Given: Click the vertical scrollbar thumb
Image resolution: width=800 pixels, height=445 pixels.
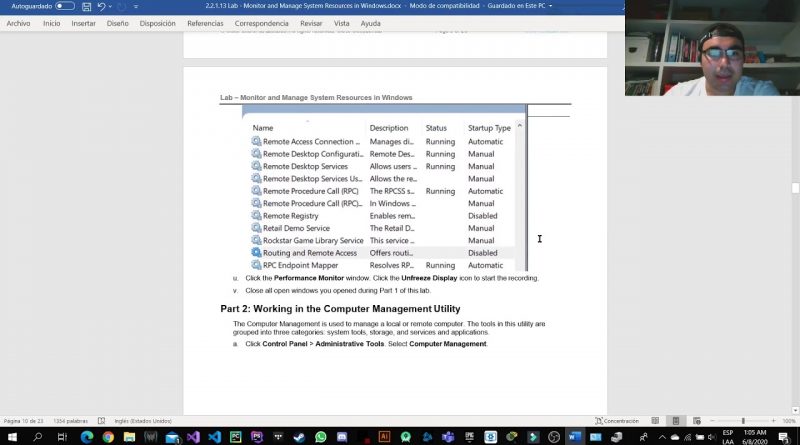Looking at the screenshot, I should pos(795,188).
